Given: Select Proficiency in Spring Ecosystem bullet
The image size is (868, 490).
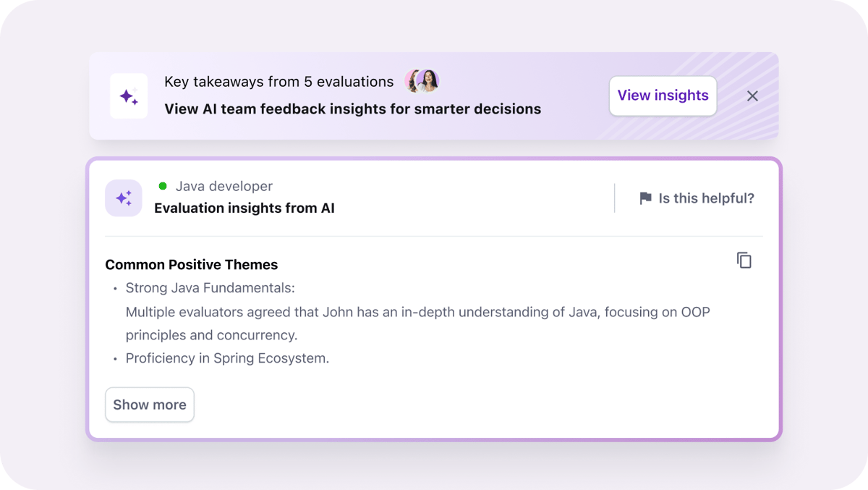Looking at the screenshot, I should 227,358.
